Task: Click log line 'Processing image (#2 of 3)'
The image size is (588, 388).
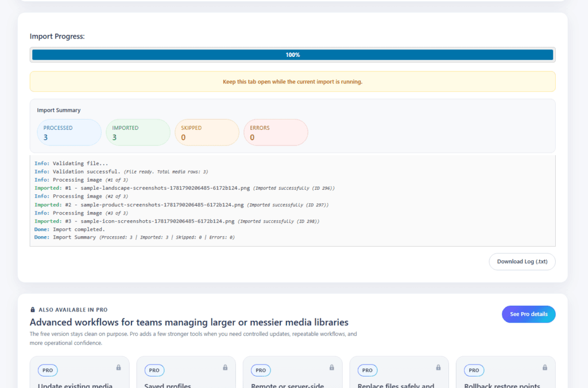Action: click(81, 197)
